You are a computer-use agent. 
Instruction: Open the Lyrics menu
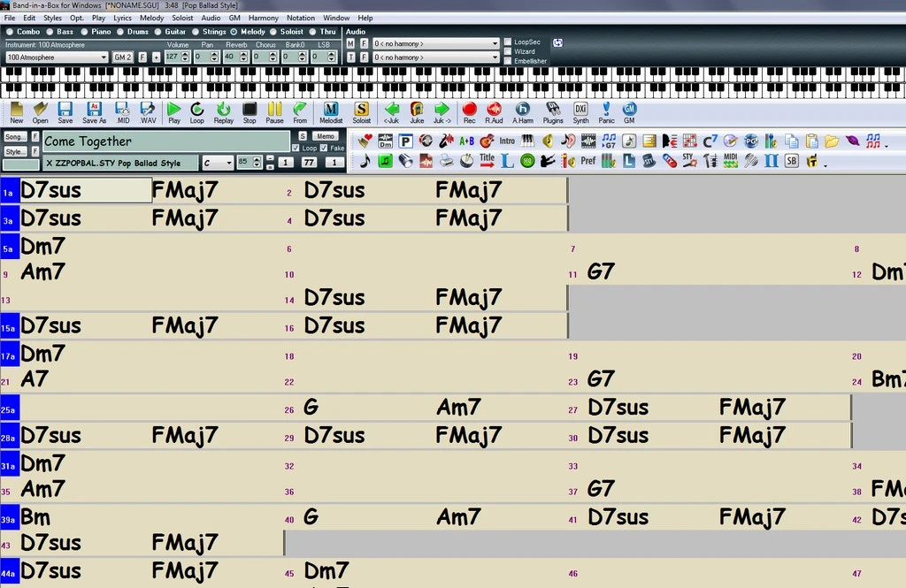(122, 18)
